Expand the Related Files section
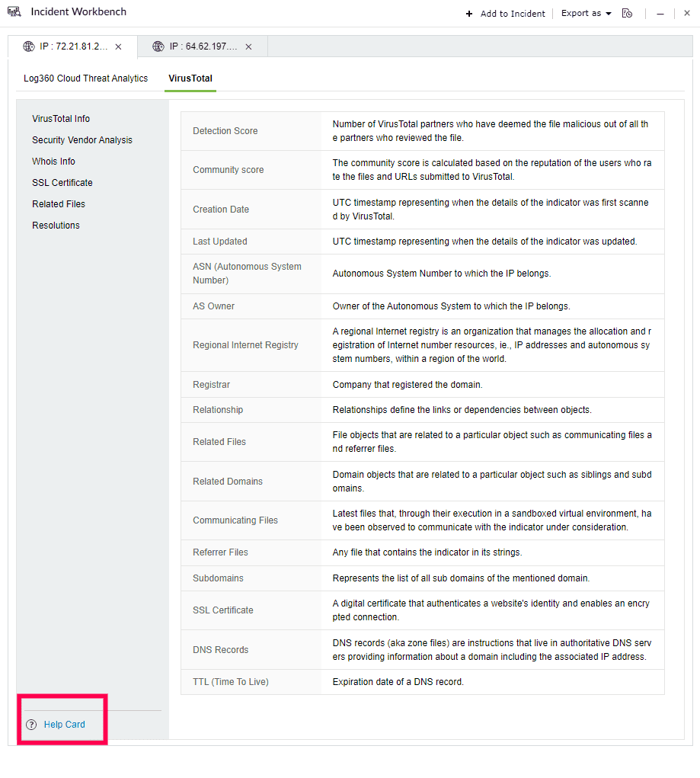Screen dimensions: 700x778 coord(59,203)
